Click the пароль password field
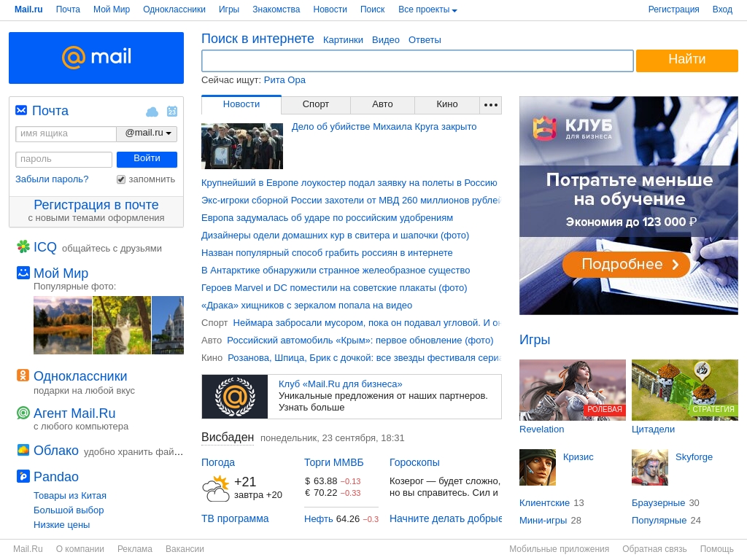 [x=64, y=159]
